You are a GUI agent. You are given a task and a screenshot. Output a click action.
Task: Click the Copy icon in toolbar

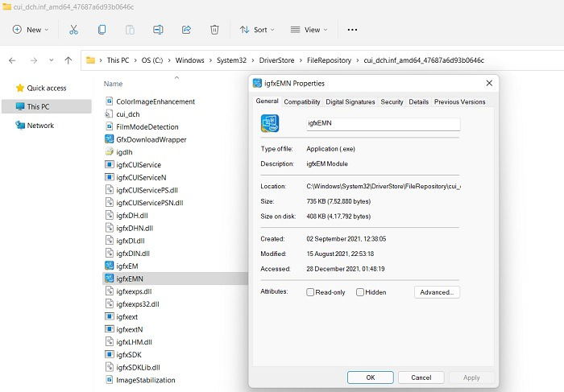click(x=102, y=30)
